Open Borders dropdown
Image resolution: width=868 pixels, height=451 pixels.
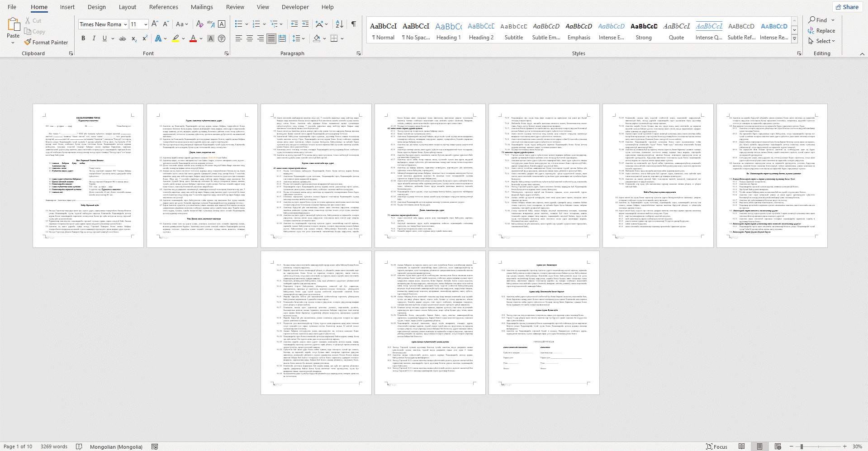tap(342, 38)
